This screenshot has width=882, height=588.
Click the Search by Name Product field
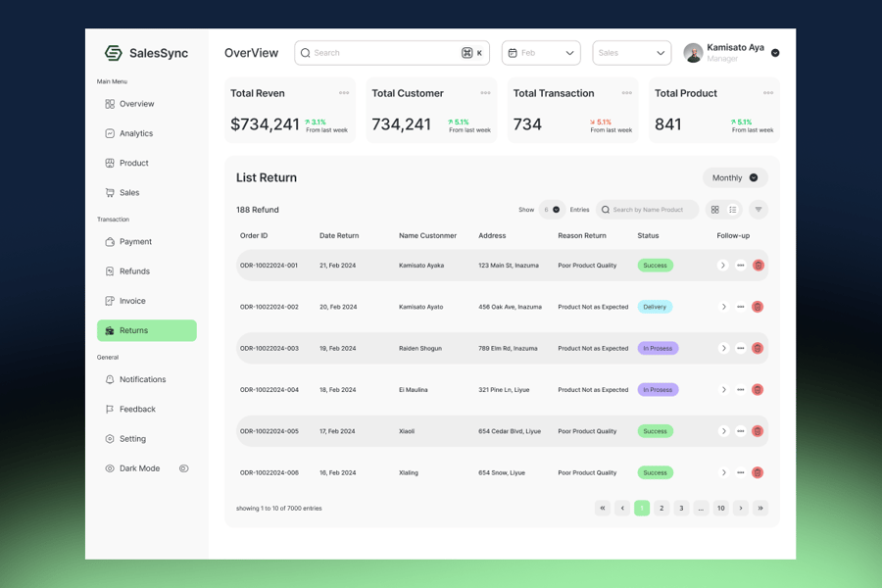(648, 210)
